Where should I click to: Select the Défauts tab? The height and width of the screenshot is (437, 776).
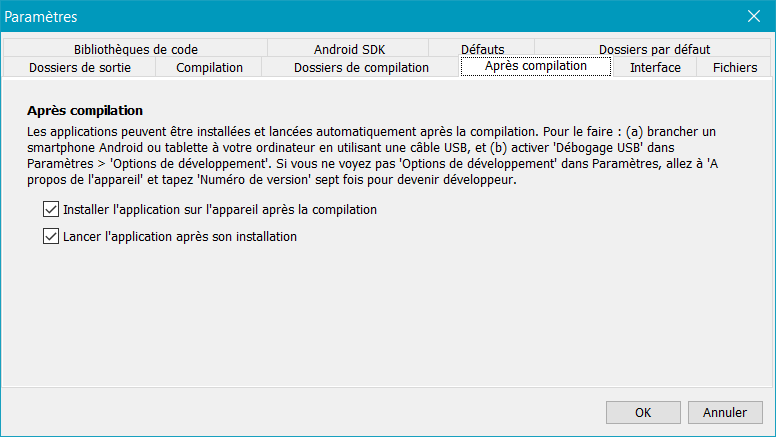(483, 49)
